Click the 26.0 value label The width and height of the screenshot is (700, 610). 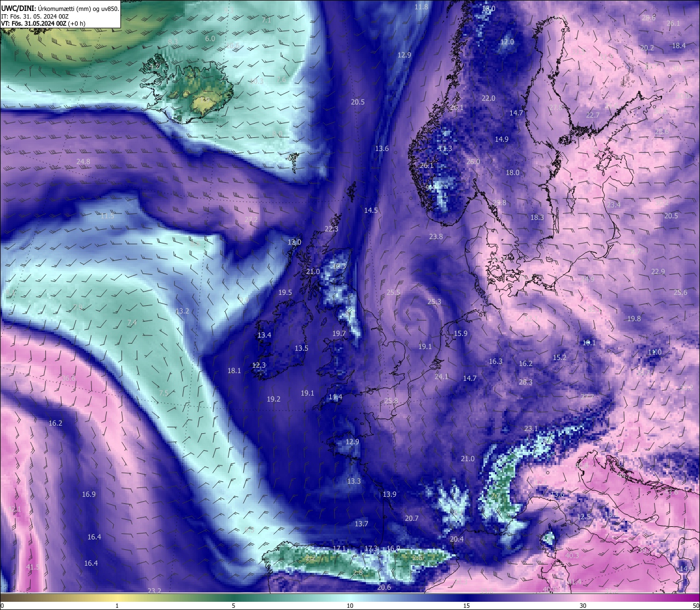point(473,161)
